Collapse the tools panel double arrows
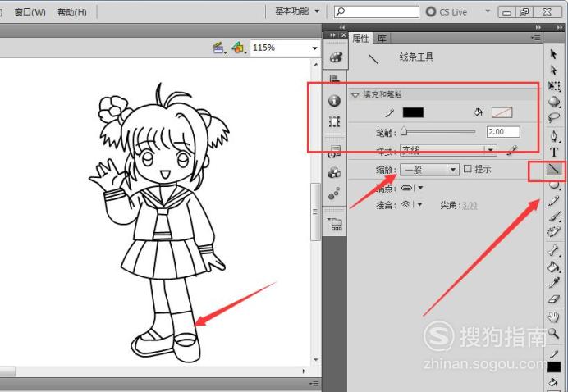 tap(559, 27)
